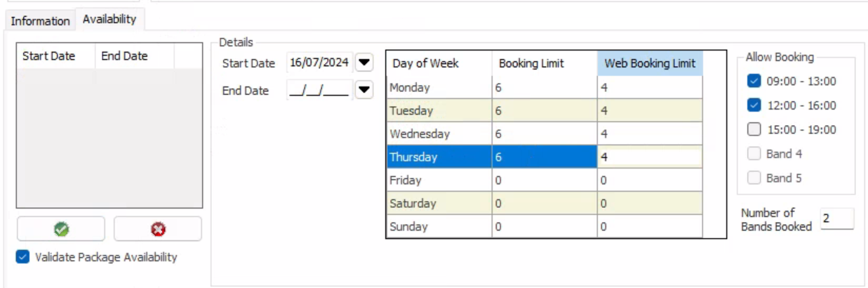Select the Availability tab

[109, 20]
